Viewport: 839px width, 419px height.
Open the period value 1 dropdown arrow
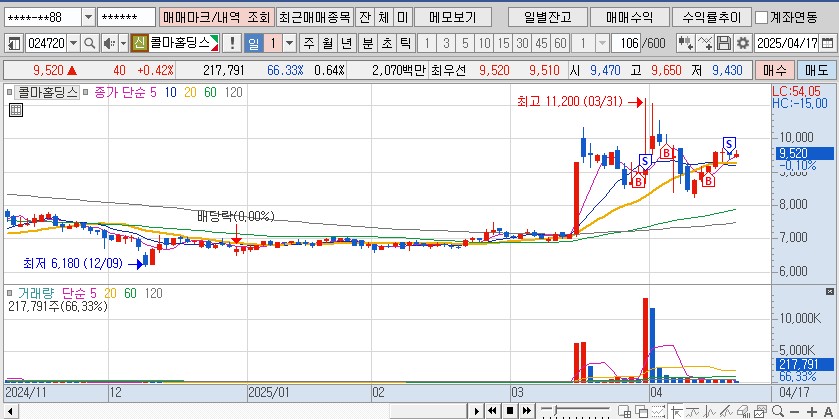pyautogui.click(x=289, y=43)
